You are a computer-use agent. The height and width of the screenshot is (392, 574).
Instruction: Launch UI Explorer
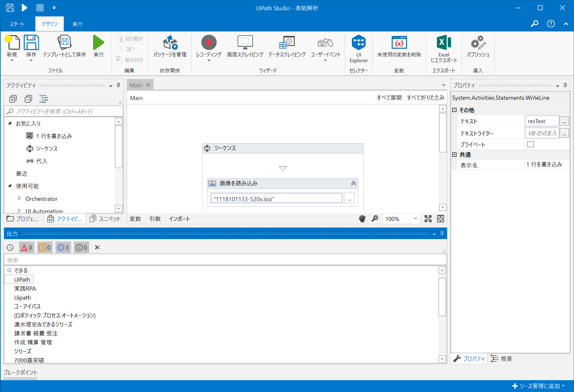click(x=359, y=49)
